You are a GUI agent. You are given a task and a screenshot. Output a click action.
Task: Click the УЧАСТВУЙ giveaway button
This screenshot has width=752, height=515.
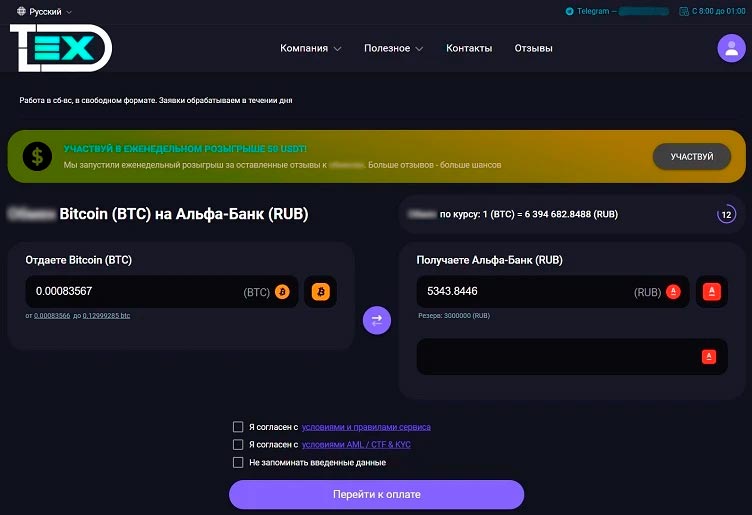pyautogui.click(x=691, y=157)
